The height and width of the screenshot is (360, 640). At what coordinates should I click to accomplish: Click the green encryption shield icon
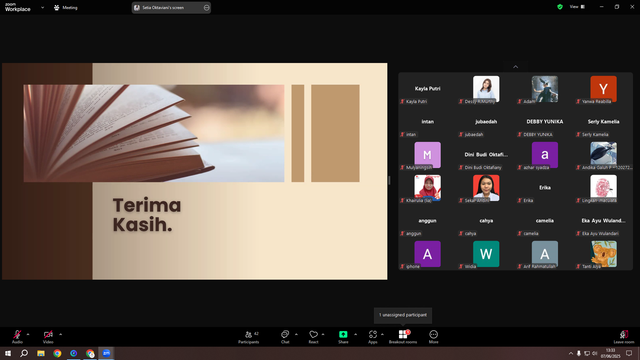point(560,7)
